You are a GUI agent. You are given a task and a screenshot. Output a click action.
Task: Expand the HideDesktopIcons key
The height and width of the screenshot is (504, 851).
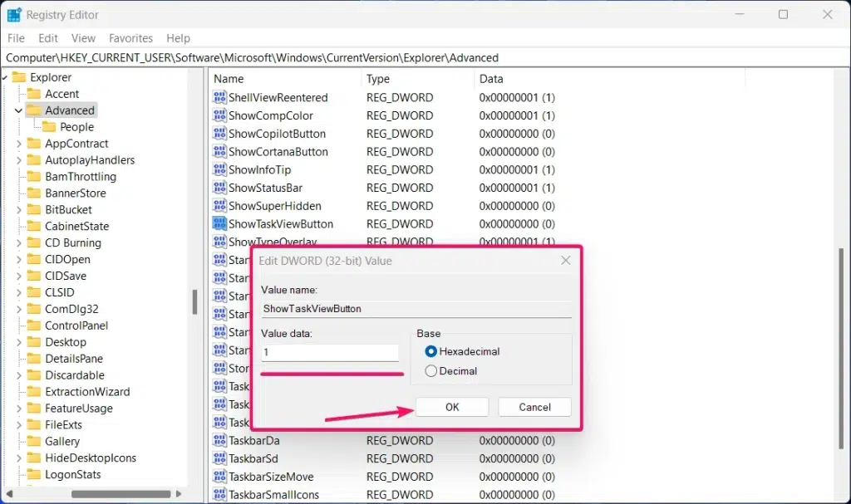click(18, 458)
